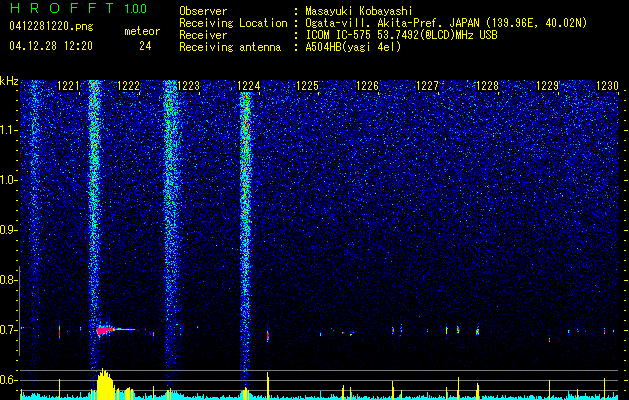Click the yellow power spike just after 1224

(268, 386)
